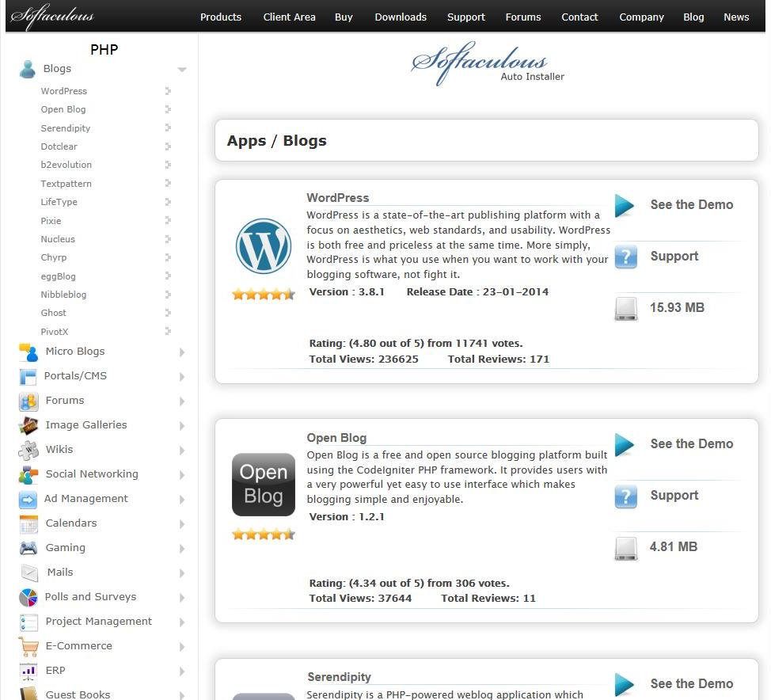Select Dotclear in the sidebar list

tap(59, 146)
